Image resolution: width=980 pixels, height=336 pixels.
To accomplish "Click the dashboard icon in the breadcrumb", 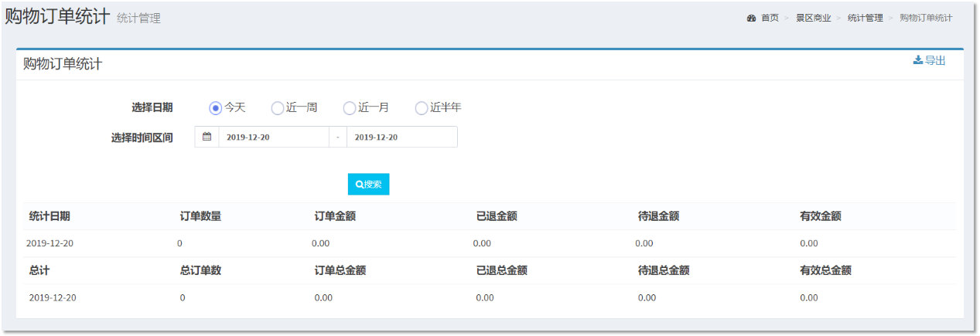I will click(x=751, y=18).
